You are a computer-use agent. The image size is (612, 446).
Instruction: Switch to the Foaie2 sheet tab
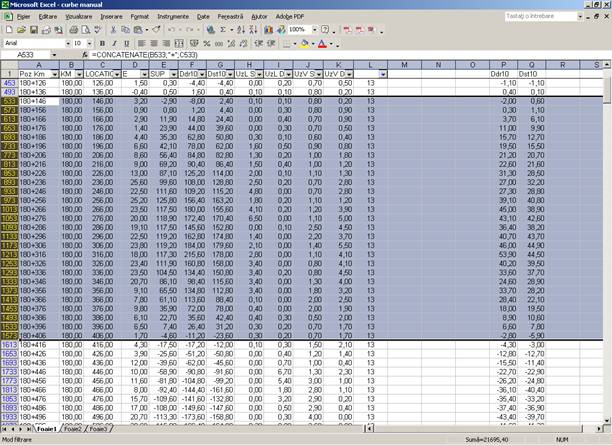[70, 430]
